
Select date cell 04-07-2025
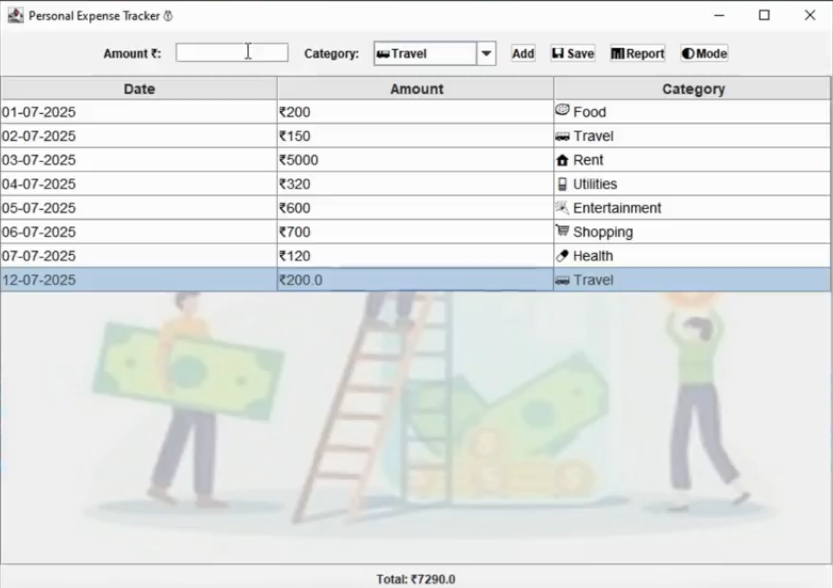(x=139, y=184)
